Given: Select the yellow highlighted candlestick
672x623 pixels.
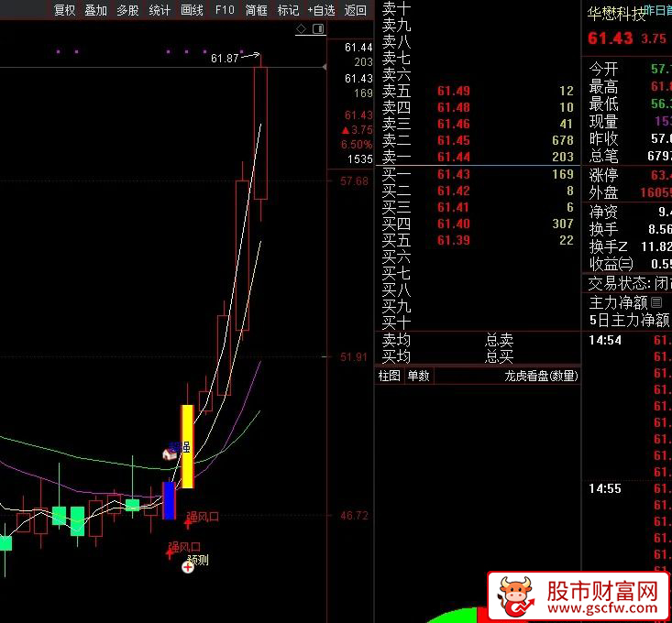Looking at the screenshot, I should click(188, 446).
